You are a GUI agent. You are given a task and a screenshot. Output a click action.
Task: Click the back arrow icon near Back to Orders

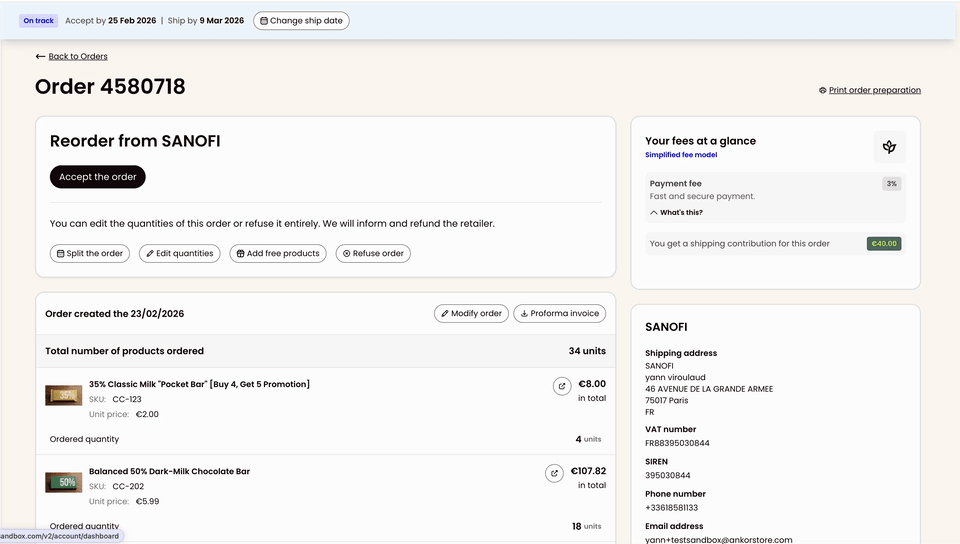click(40, 56)
